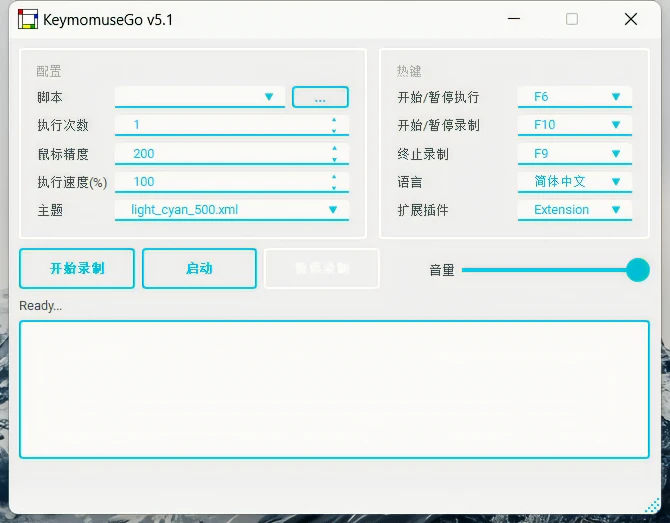The image size is (670, 523).
Task: Open the 终止录制 hotkey dropdown F9
Action: 575,154
